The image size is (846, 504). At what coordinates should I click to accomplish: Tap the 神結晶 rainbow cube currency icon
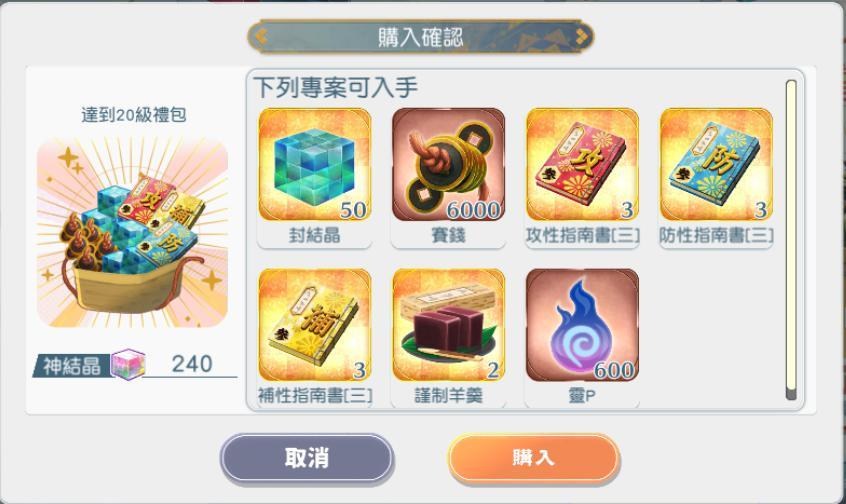[128, 364]
